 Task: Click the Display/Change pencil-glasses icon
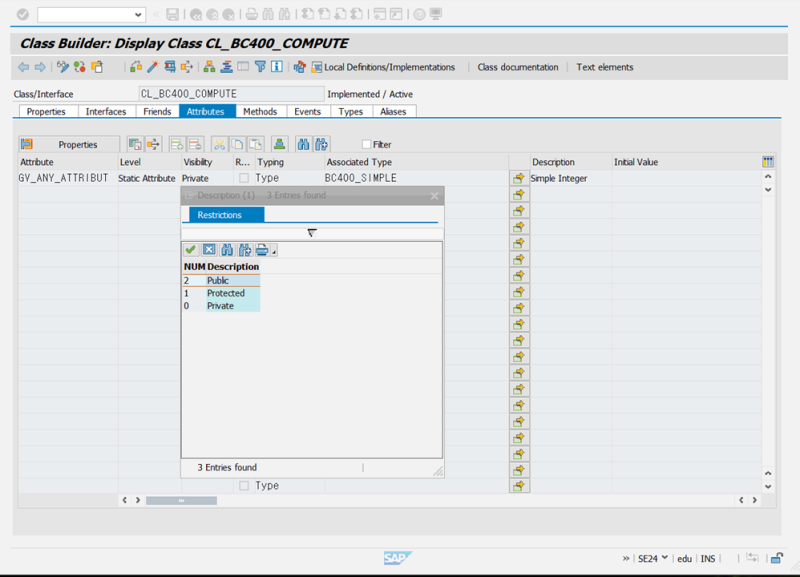point(63,67)
